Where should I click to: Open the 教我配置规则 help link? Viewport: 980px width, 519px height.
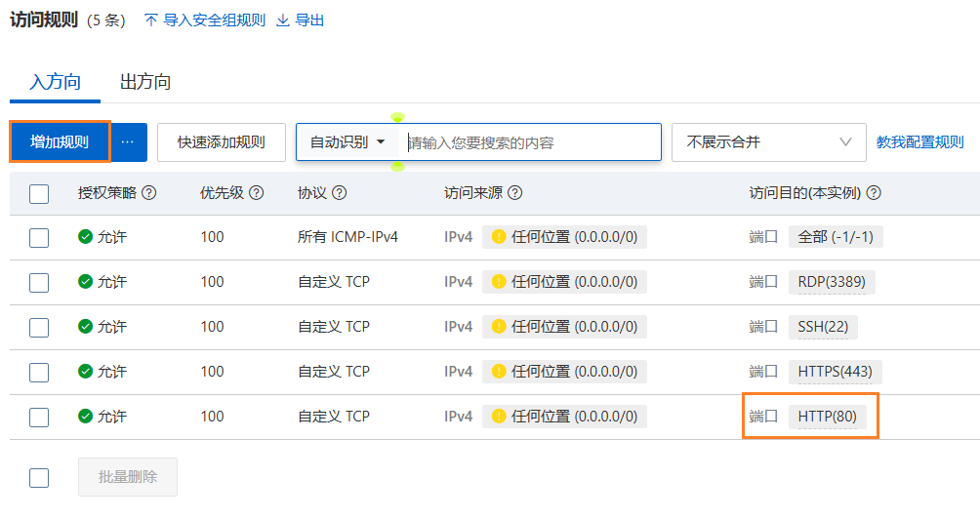pyautogui.click(x=920, y=142)
